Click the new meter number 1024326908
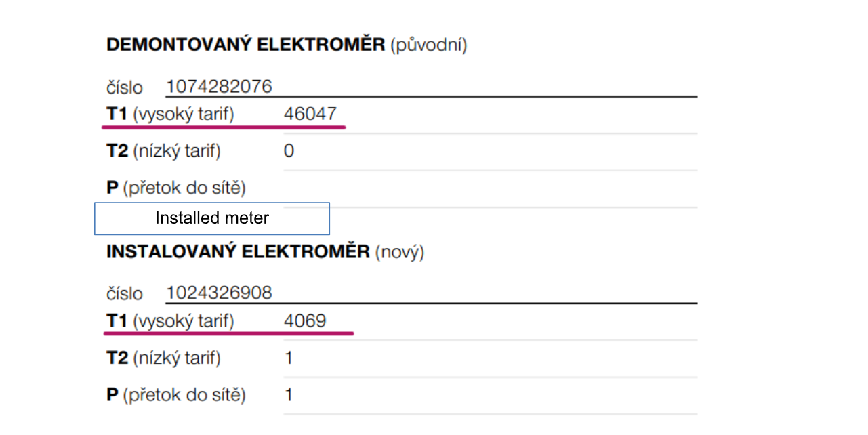The image size is (868, 435). click(219, 293)
